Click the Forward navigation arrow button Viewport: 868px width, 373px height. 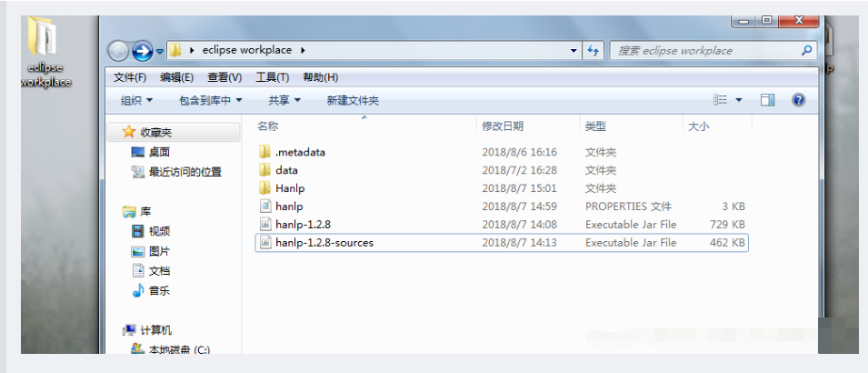tap(143, 51)
